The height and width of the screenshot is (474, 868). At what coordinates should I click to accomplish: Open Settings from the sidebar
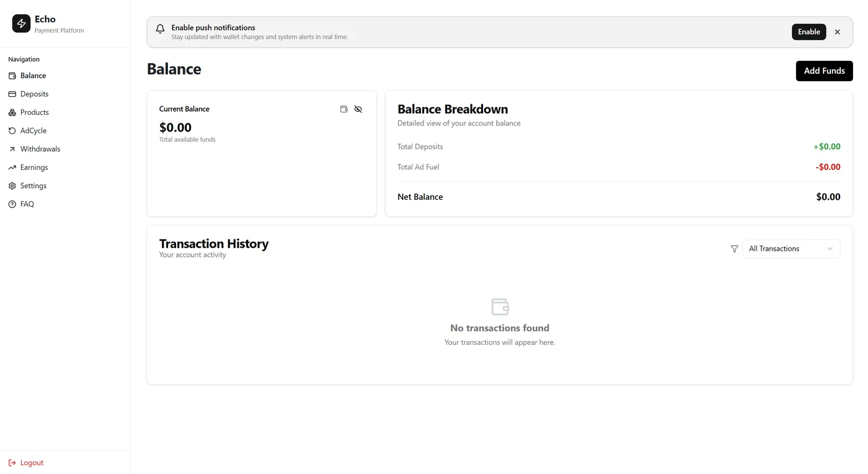click(x=64, y=186)
